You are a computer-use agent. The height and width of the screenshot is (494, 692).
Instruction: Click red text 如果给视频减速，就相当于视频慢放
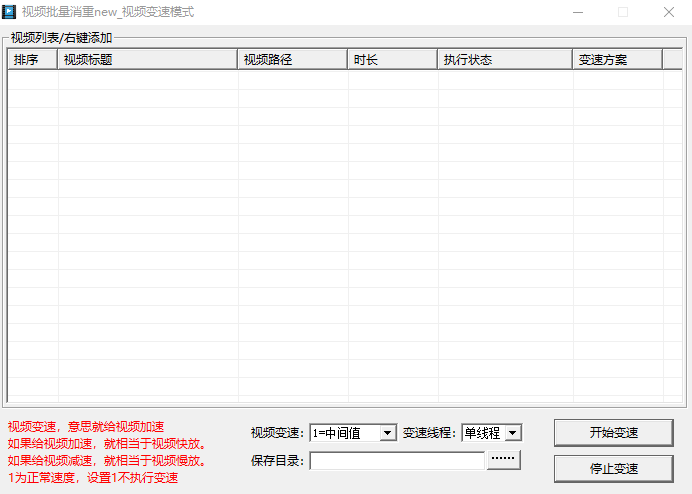click(x=107, y=460)
